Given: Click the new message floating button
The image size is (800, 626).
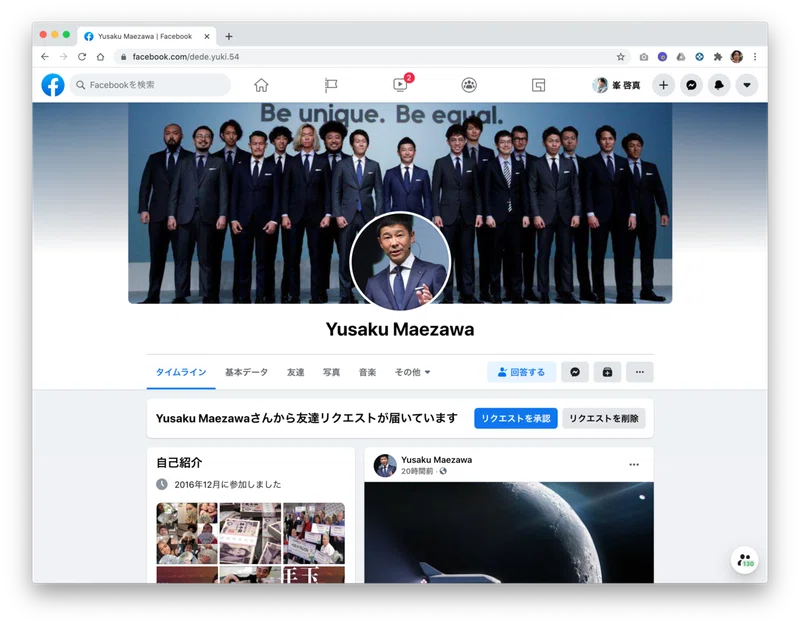Looking at the screenshot, I should (x=744, y=560).
